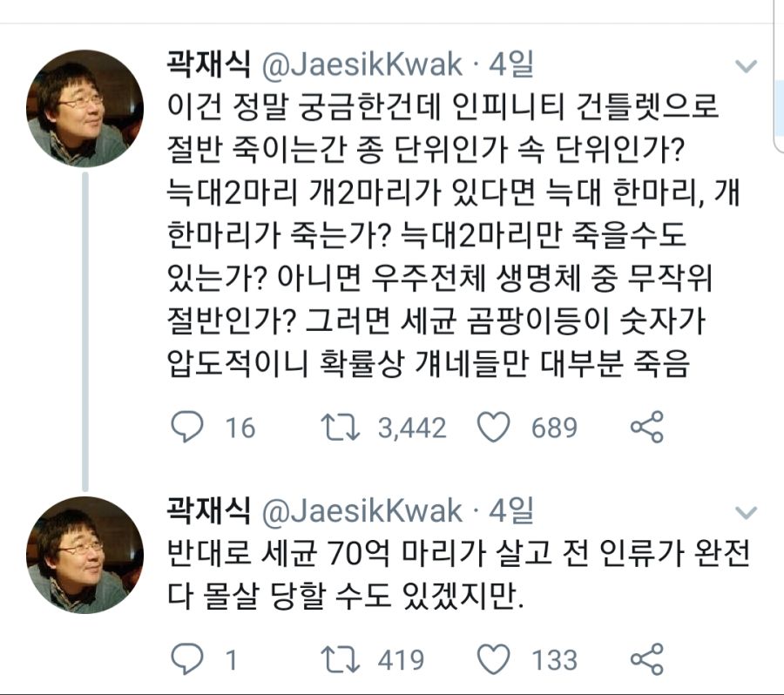Click the profile avatar beside the second tweet
Image resolution: width=784 pixels, height=695 pixels.
coord(85,555)
